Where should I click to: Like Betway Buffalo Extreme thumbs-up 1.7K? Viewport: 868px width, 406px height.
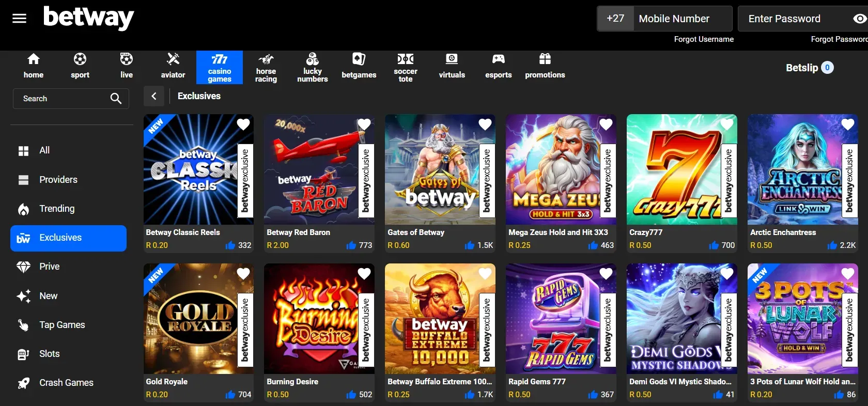click(x=470, y=395)
